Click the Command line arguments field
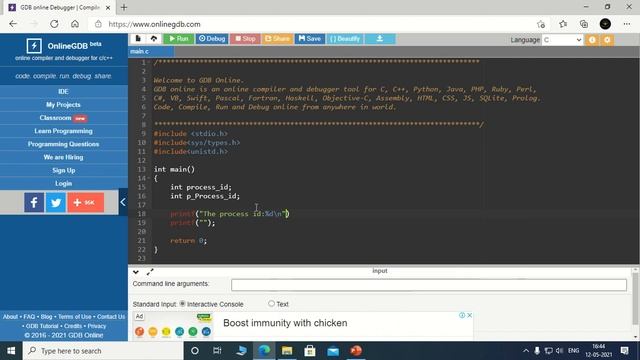This screenshot has height=360, width=640. coord(429,285)
